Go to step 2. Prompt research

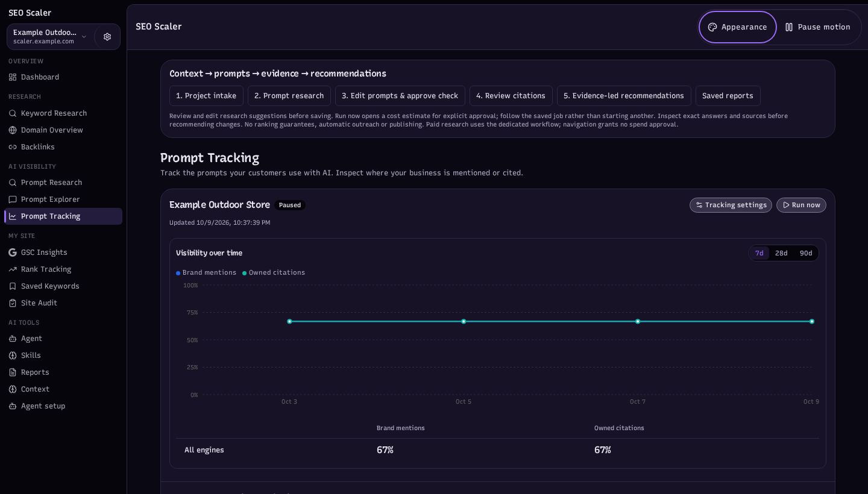click(289, 96)
